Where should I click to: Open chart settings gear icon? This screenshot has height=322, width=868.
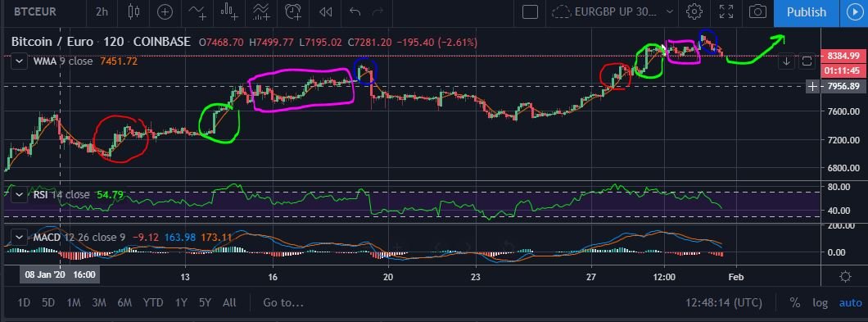coord(694,11)
